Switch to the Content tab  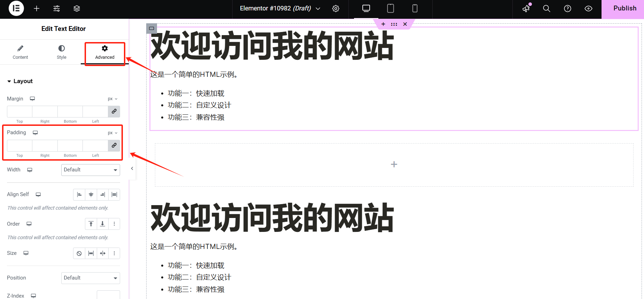20,52
